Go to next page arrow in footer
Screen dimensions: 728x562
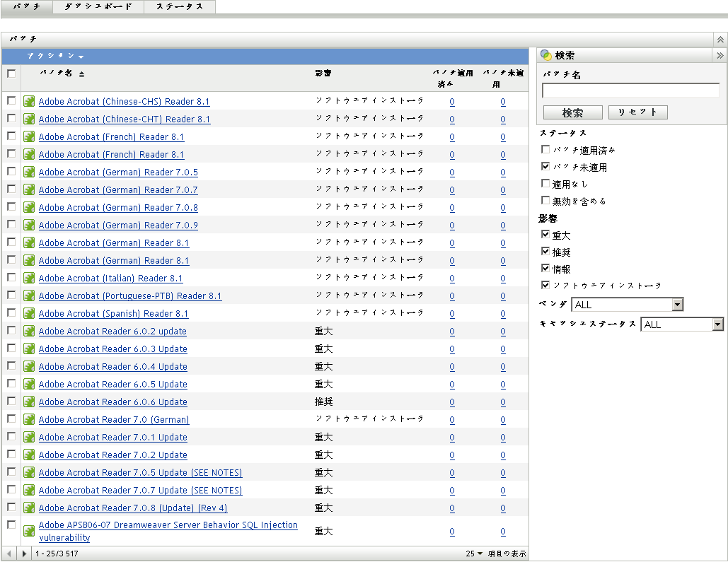pos(24,554)
